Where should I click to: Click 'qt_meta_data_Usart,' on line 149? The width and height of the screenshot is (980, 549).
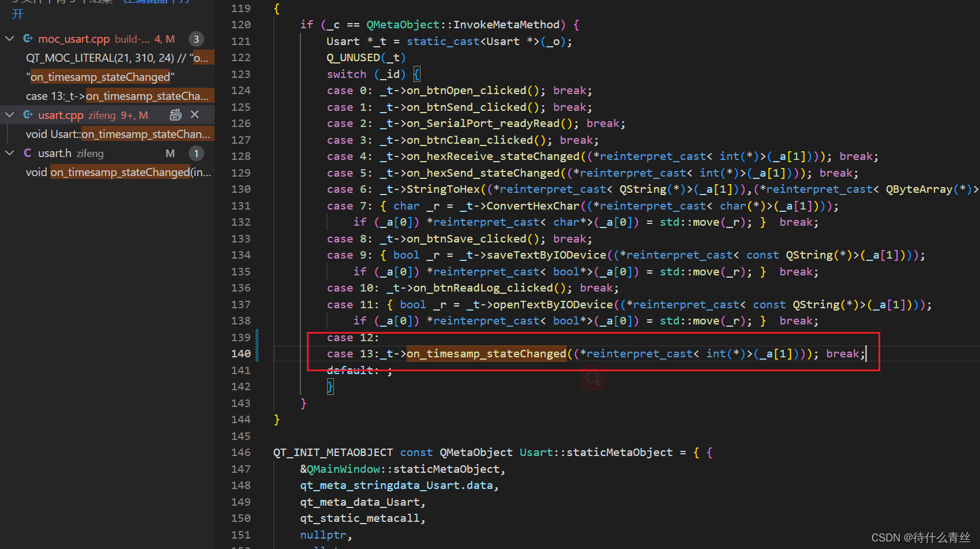(x=363, y=502)
